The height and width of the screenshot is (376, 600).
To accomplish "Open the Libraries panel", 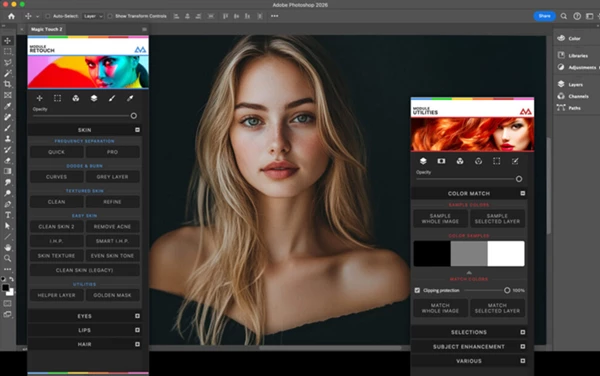I will [573, 55].
